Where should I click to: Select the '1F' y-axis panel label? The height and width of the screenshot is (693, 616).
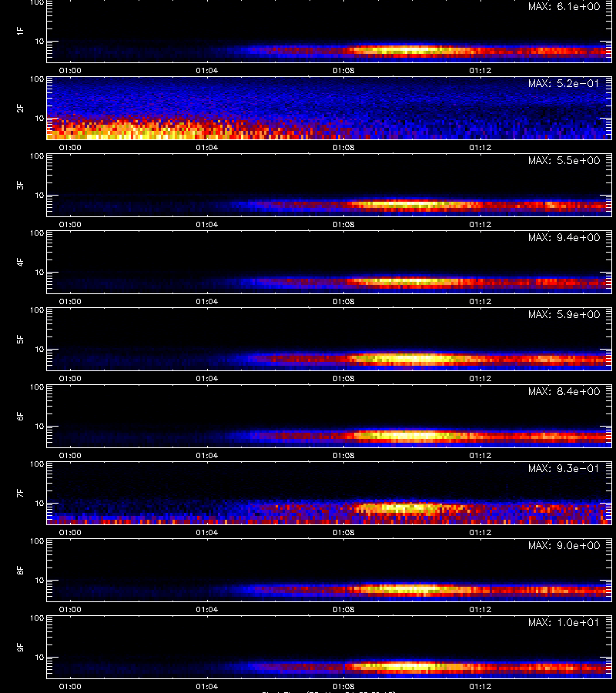point(20,31)
